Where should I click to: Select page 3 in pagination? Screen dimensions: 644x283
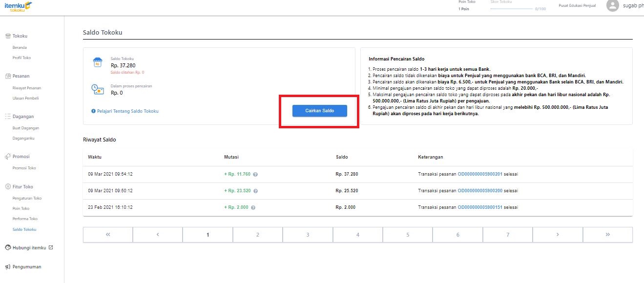(308, 235)
